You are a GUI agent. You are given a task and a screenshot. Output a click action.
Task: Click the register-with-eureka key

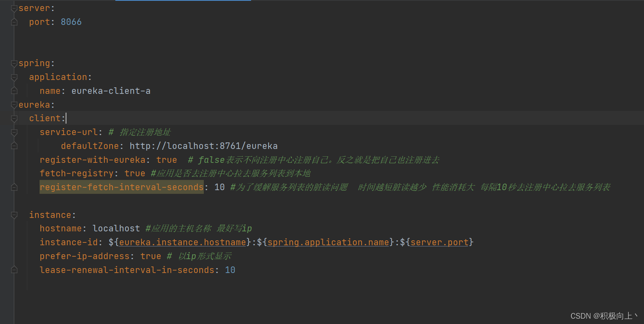point(93,160)
